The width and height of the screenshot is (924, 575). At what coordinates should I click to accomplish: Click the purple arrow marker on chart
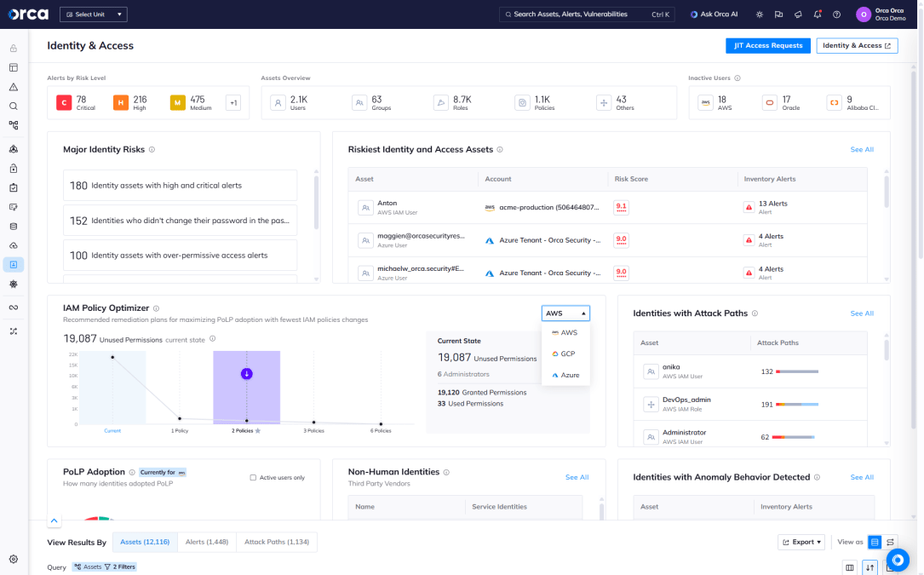click(x=246, y=374)
